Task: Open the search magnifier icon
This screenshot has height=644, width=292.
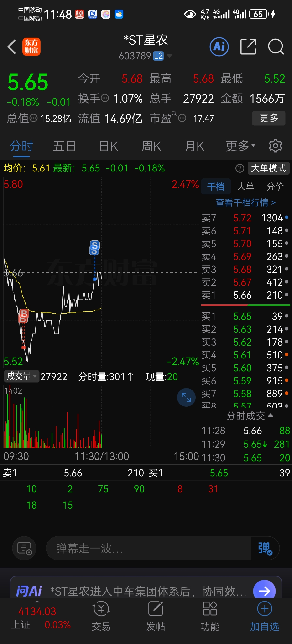Action: click(276, 47)
